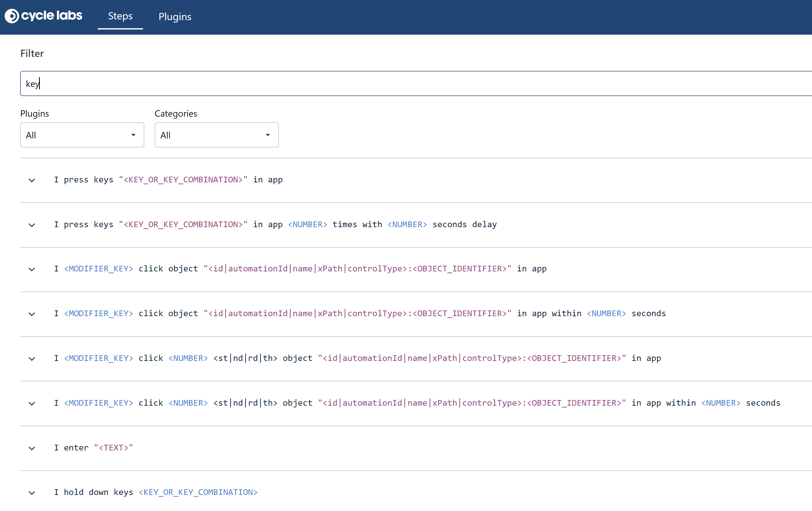Viewport: 812px width, 511px height.
Task: Click the Categories dropdown arrow icon
Action: 268,135
